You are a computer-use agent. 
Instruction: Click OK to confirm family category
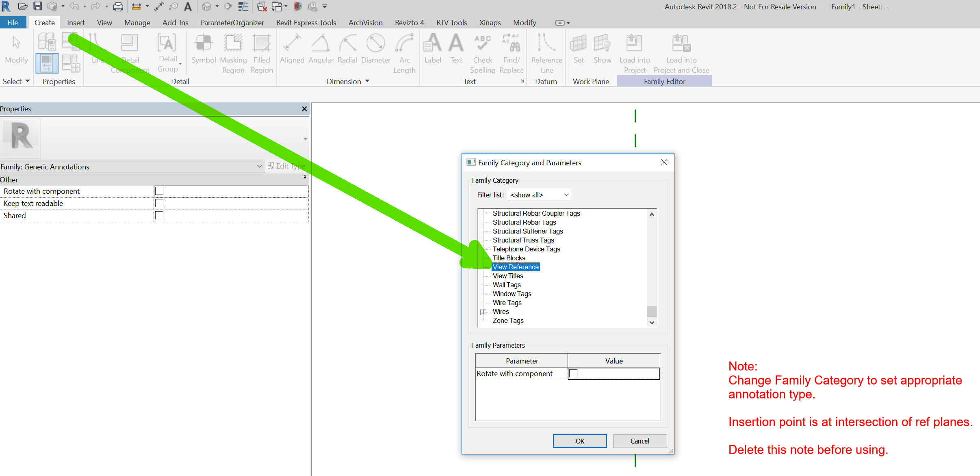579,441
